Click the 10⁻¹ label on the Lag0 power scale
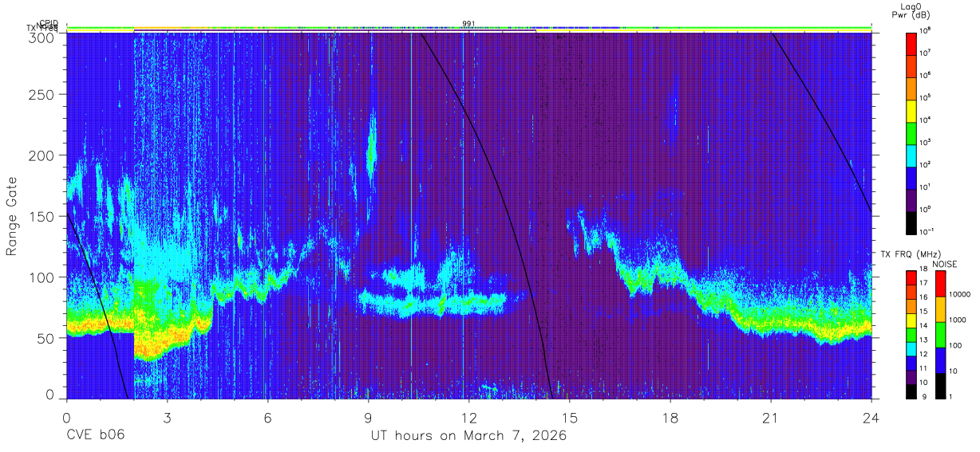980x452 pixels. (x=928, y=231)
